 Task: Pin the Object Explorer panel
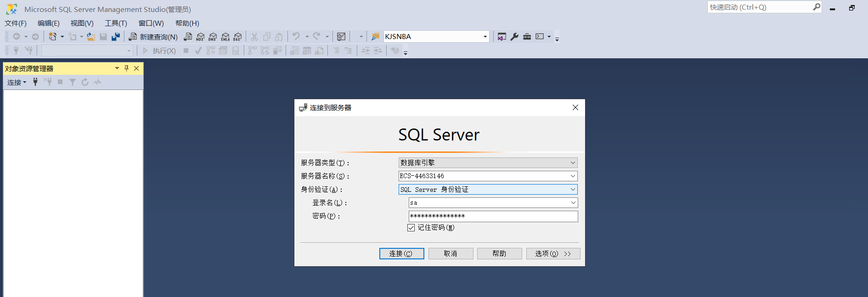(x=127, y=68)
